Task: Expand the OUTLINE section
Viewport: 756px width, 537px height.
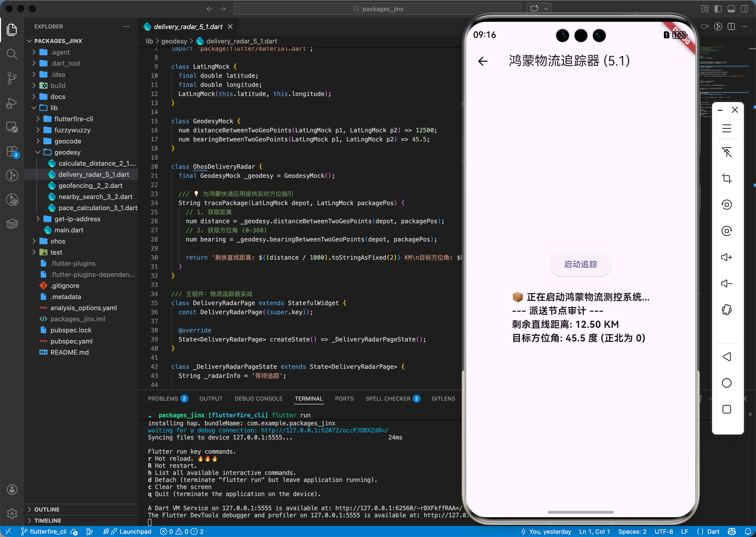Action: coord(47,509)
